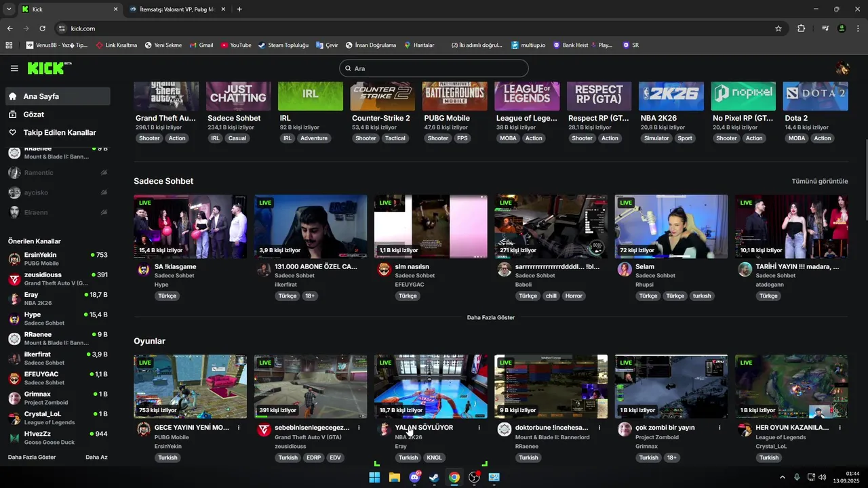Click the Horror tag under Baboli stream

[574, 296]
